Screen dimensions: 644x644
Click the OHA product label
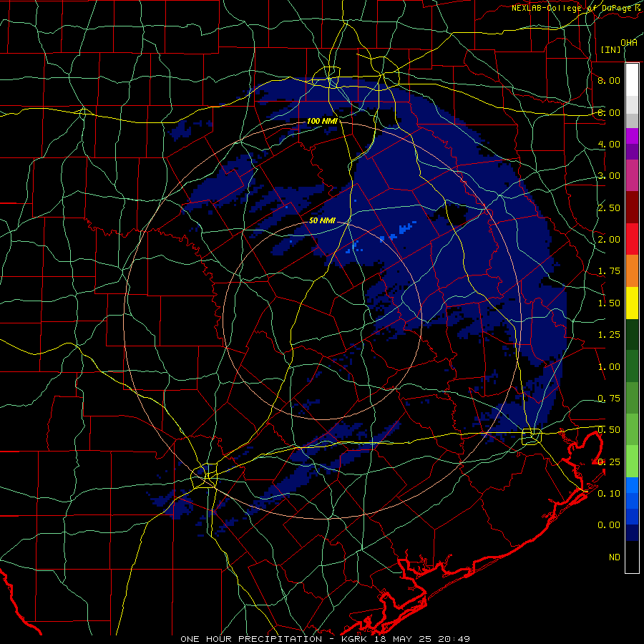[629, 43]
